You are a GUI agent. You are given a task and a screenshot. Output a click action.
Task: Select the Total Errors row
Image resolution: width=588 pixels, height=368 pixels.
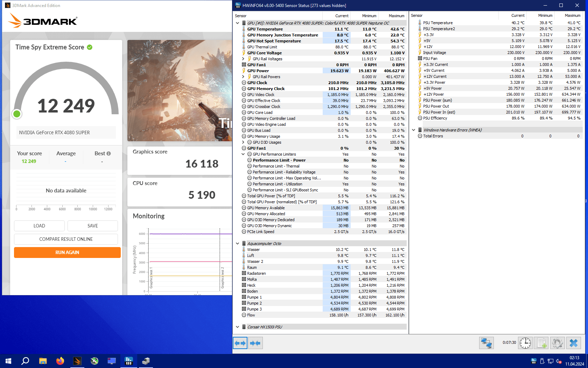499,136
